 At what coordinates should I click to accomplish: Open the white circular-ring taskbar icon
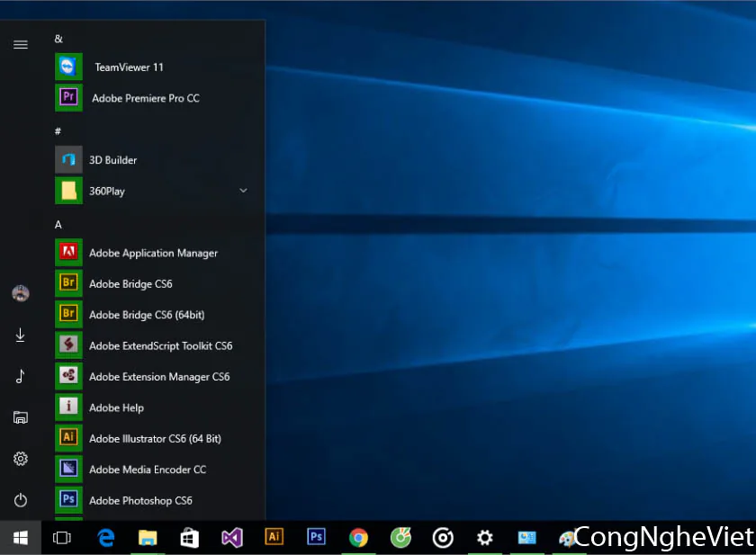pos(443,538)
